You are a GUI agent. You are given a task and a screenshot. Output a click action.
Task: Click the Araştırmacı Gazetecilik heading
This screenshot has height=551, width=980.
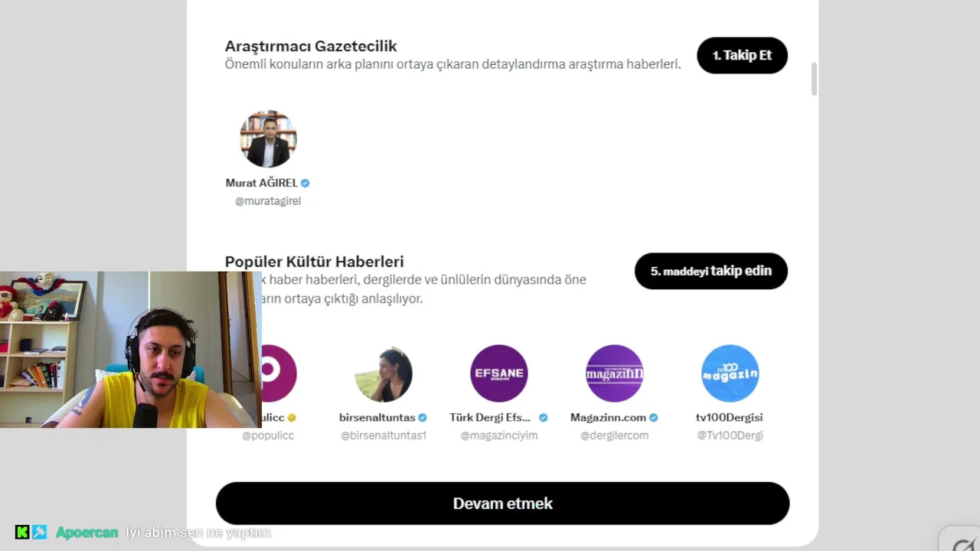pyautogui.click(x=311, y=46)
